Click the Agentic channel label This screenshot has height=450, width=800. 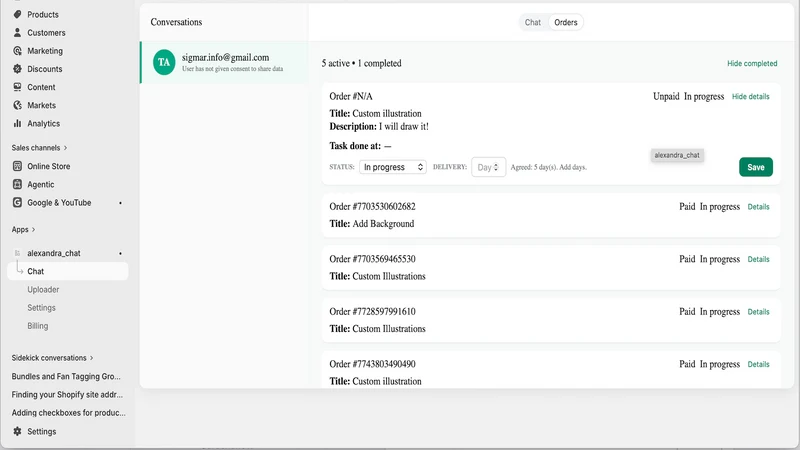[41, 185]
